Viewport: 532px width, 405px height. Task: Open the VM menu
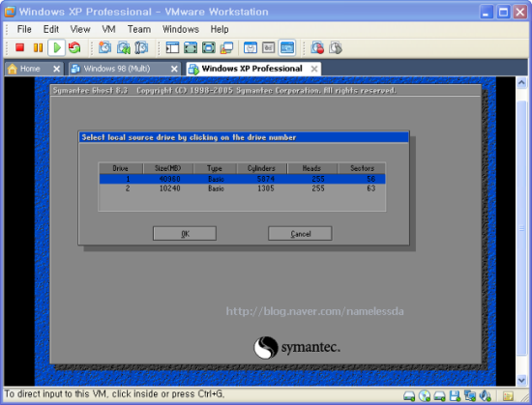point(108,30)
